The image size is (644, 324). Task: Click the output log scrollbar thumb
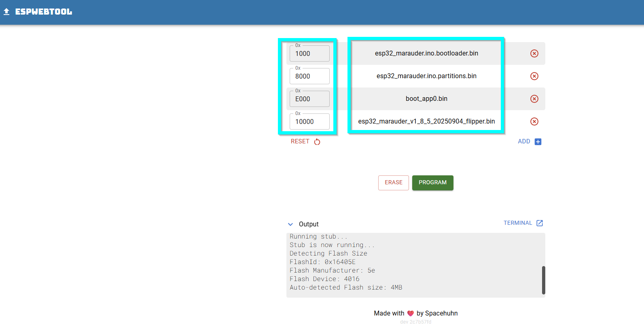543,280
